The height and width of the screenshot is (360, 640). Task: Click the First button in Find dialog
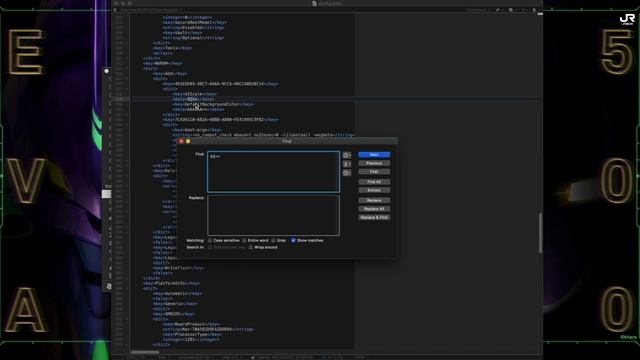[x=374, y=172]
